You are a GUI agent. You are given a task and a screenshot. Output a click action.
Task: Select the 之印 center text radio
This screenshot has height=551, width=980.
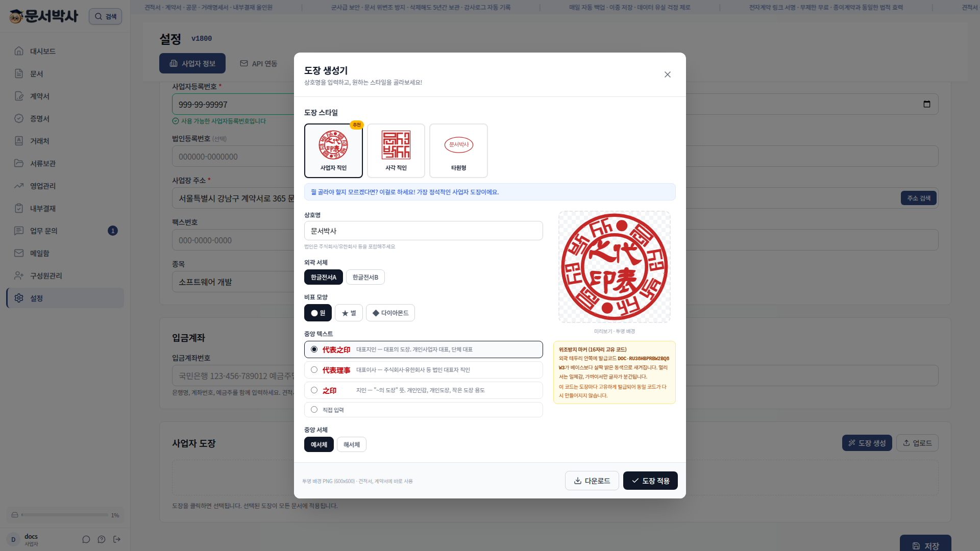(x=314, y=390)
